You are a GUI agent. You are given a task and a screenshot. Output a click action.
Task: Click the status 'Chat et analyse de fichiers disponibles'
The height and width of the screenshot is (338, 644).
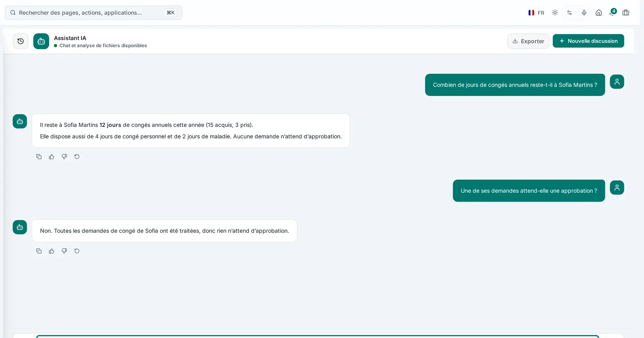pos(103,45)
